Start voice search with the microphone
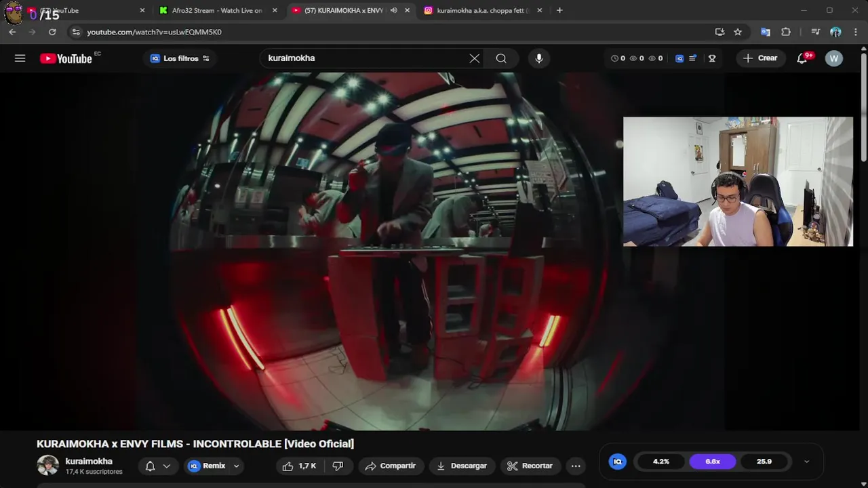The image size is (868, 488). pyautogui.click(x=539, y=58)
